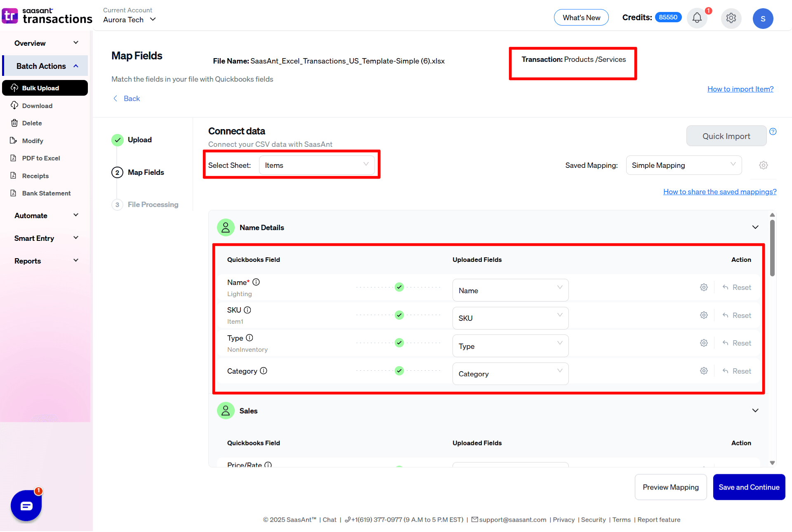Reset the Type field mapping
Viewport: 792px width, 532px height.
tap(737, 343)
